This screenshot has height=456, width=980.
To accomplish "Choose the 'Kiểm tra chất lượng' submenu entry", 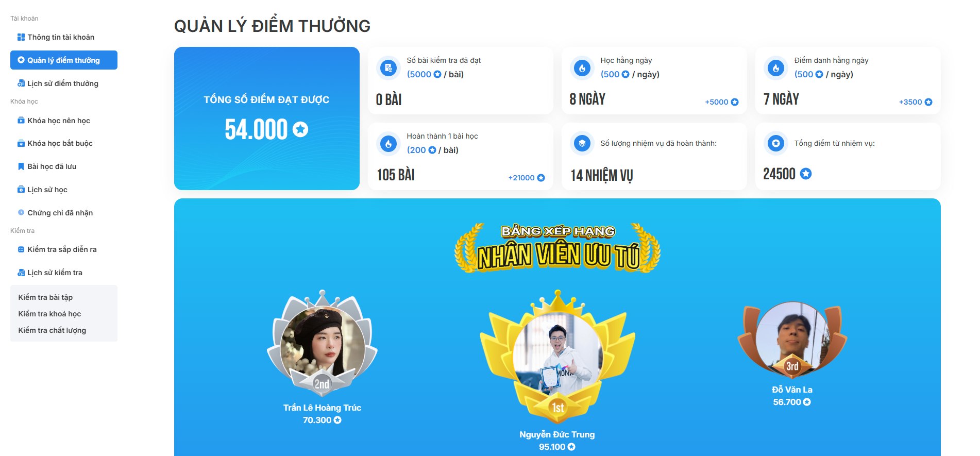I will (x=52, y=330).
